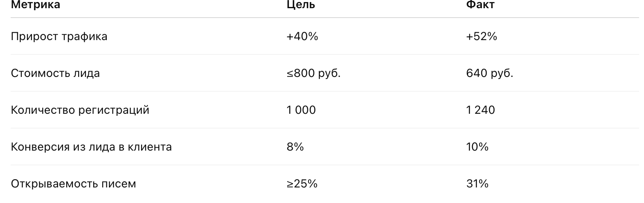This screenshot has width=644, height=203.
Task: Click the word Прирост in first row
Action: [34, 36]
